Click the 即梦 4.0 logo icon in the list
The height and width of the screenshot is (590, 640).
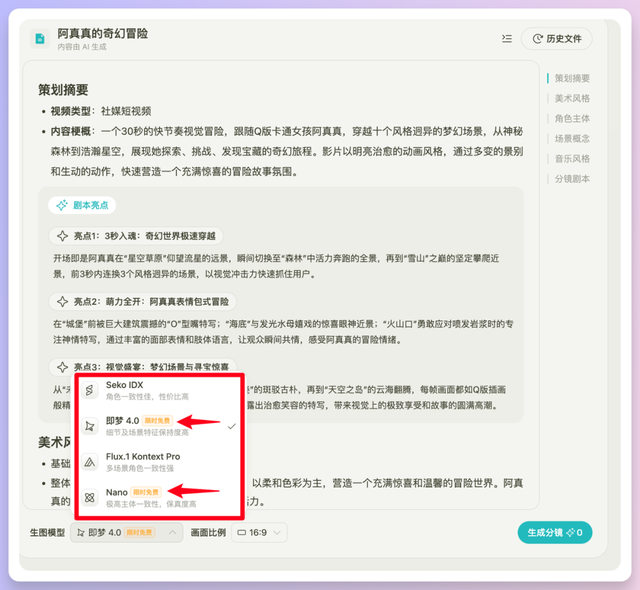click(89, 426)
